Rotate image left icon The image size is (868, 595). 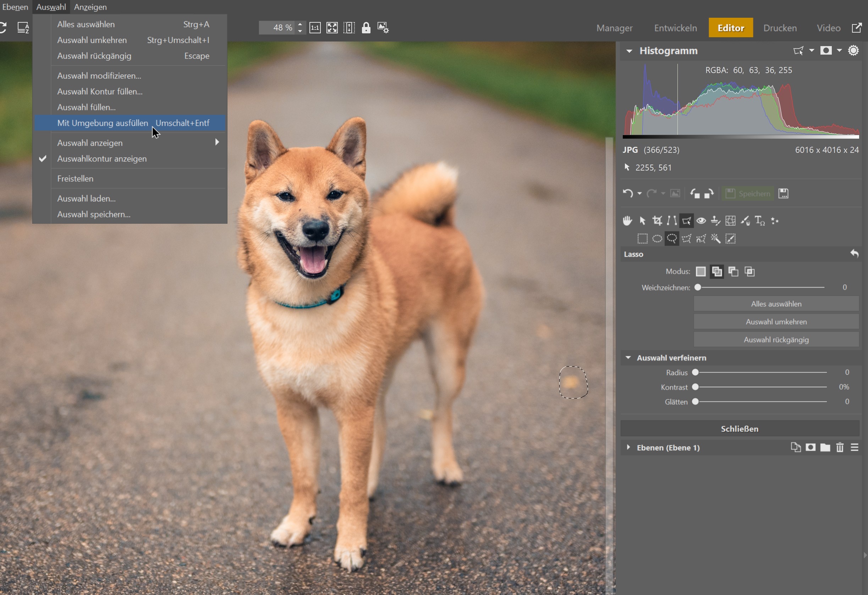(x=695, y=193)
